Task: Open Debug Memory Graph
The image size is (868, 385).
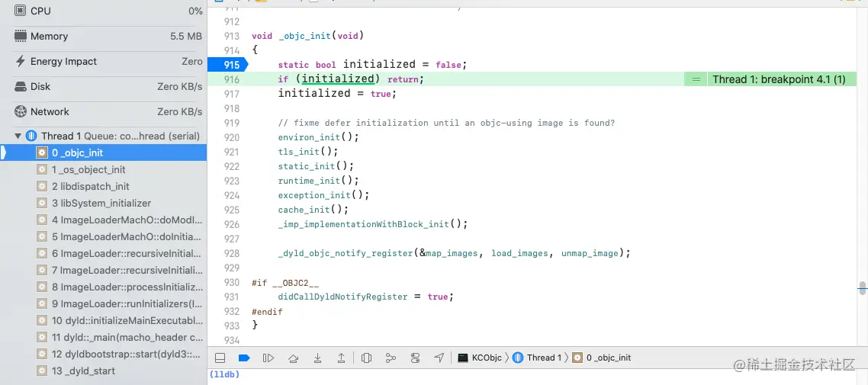Action: click(x=391, y=358)
